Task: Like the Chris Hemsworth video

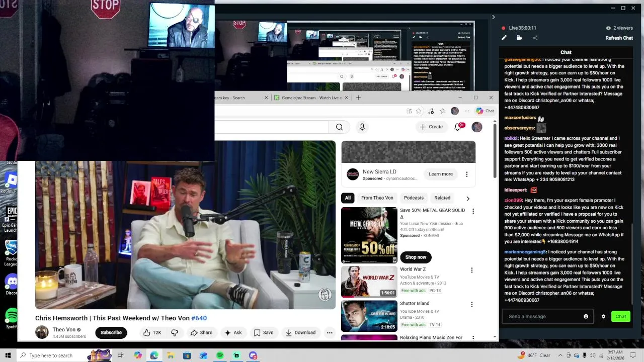Action: [x=152, y=332]
